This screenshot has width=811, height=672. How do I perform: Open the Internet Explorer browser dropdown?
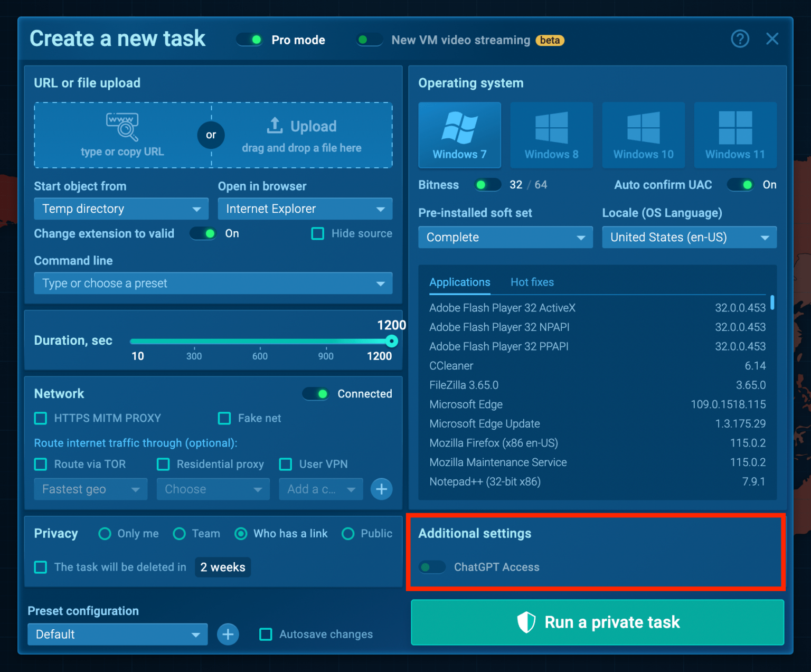click(305, 209)
